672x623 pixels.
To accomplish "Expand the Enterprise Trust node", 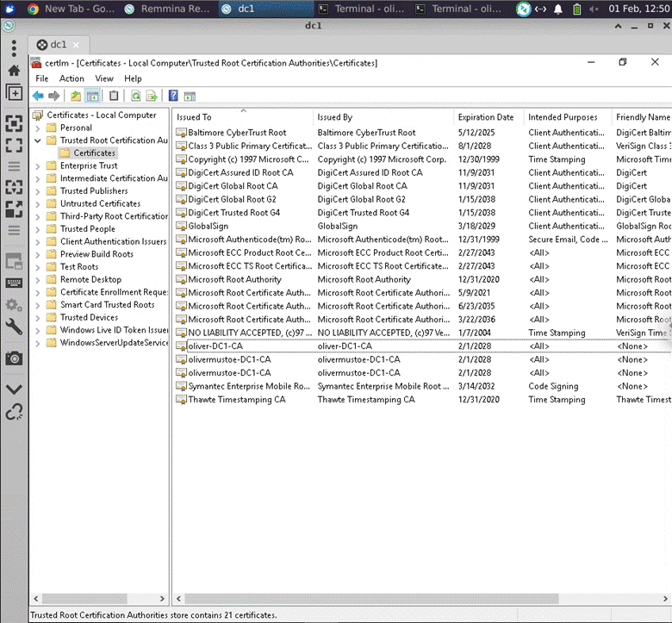I will [38, 166].
